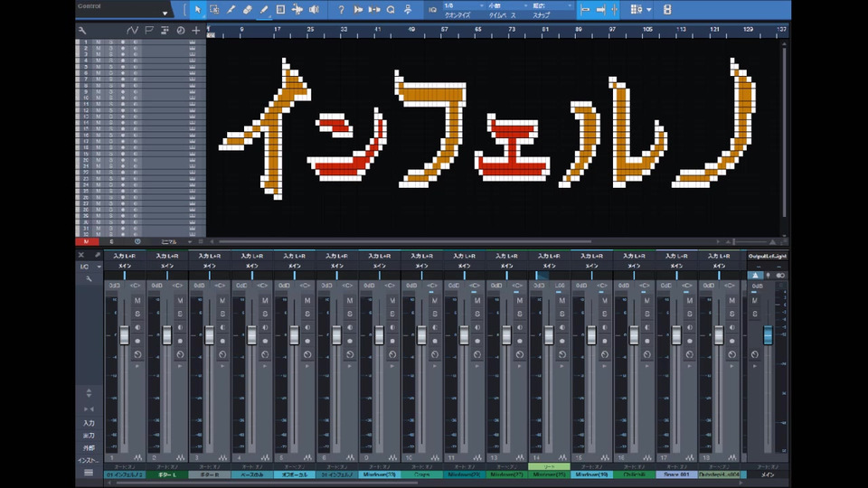Viewport: 868px width, 488px height.
Task: Select the Space 001 channel label
Action: [x=677, y=474]
